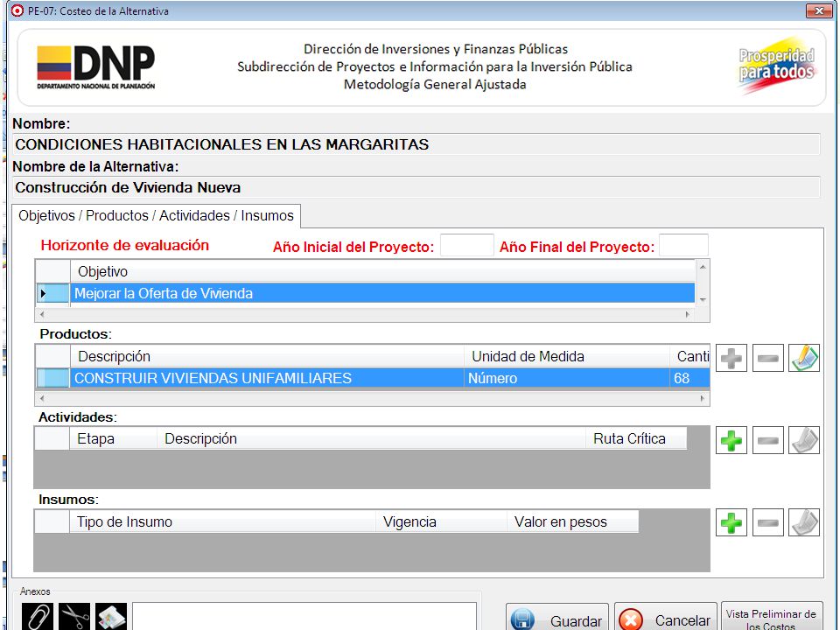Click the objective row selector arrow
The width and height of the screenshot is (840, 630).
point(53,294)
